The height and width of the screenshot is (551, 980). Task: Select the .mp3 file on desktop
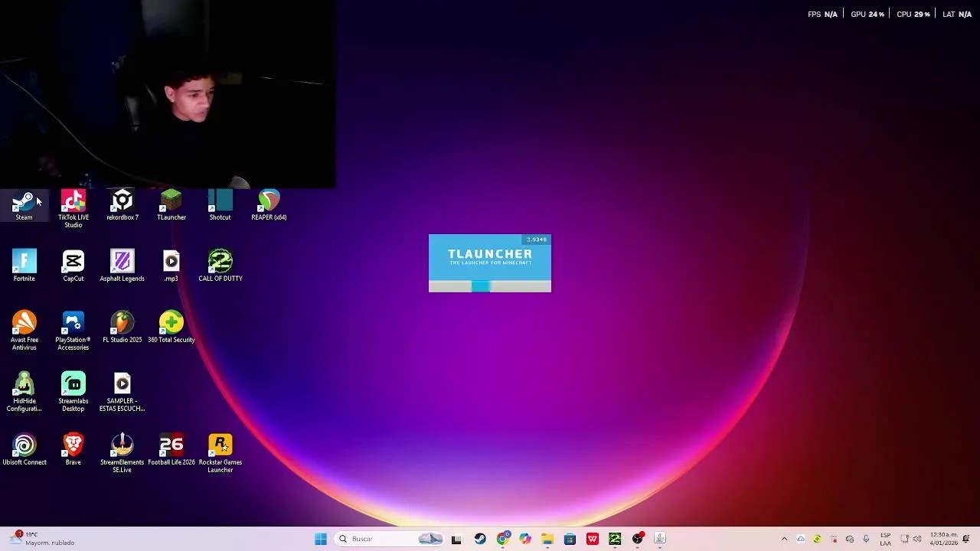[x=171, y=266]
